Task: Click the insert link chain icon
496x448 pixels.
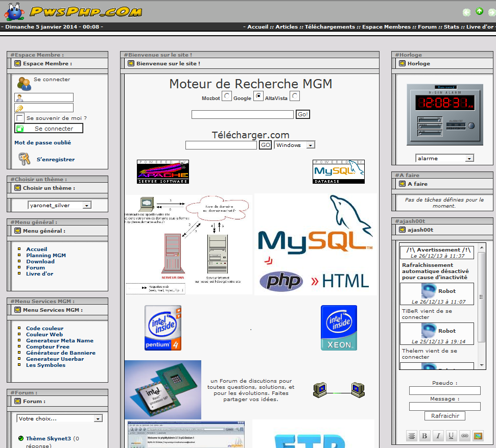Action: point(465,436)
